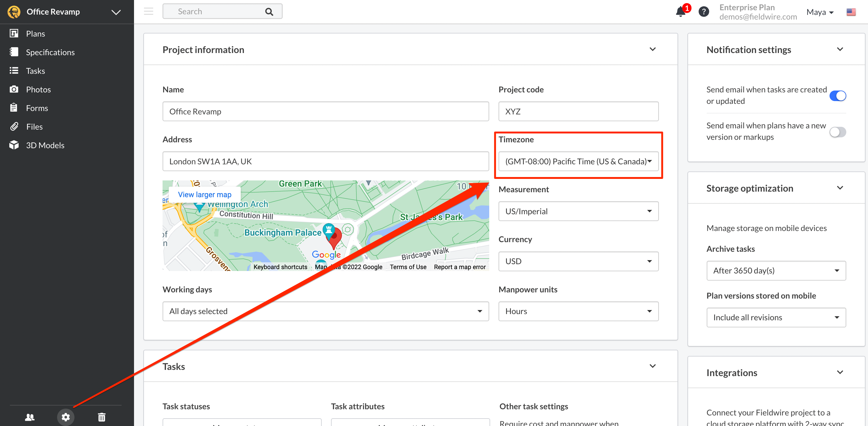Open Archive tasks duration dropdown
Viewport: 868px width, 426px height.
coord(776,270)
